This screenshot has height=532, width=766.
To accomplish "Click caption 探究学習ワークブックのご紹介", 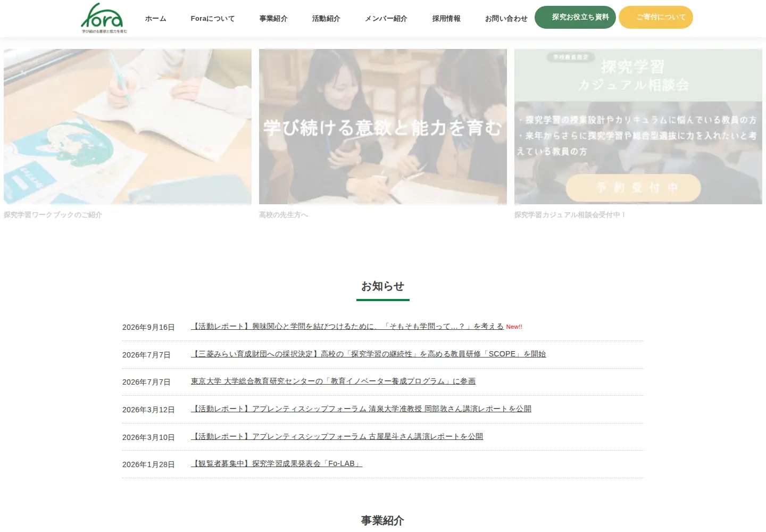I will (x=53, y=215).
